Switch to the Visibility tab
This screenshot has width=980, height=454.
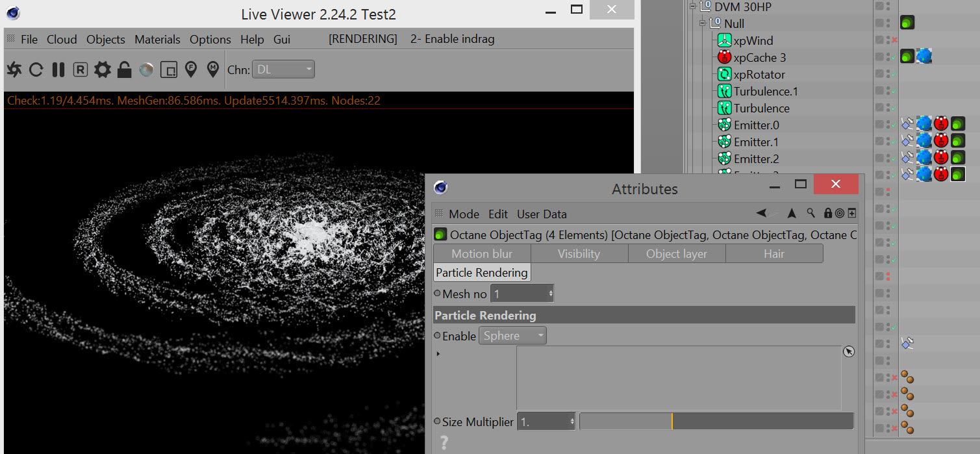coord(579,254)
